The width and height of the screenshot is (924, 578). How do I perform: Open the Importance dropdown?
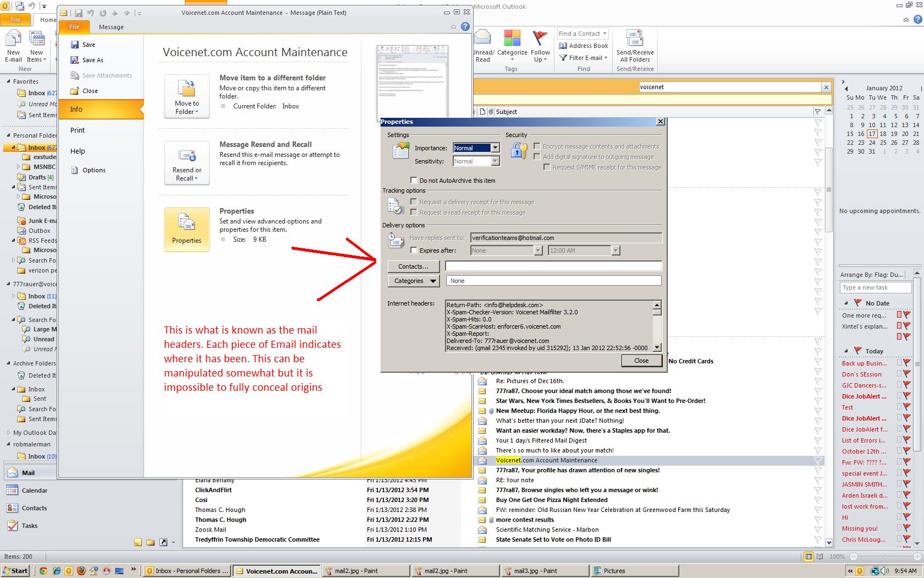click(495, 148)
